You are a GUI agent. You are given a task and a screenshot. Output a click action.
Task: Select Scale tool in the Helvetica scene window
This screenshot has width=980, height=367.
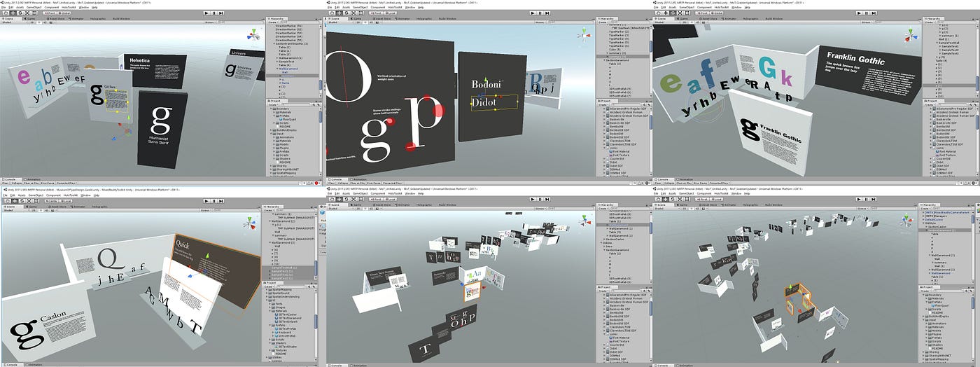(x=27, y=13)
